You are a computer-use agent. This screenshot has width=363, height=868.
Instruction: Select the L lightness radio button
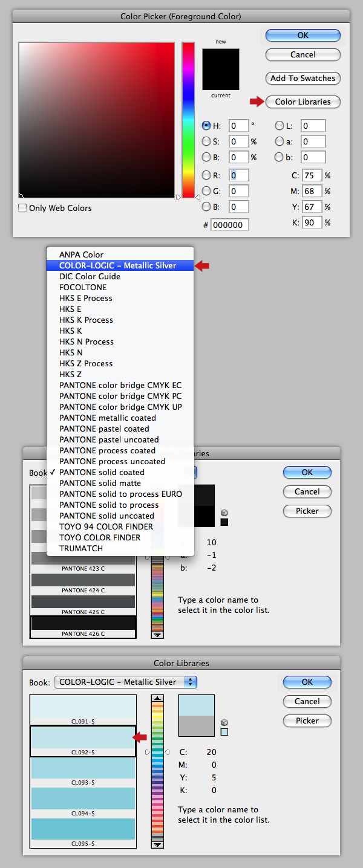[x=280, y=126]
